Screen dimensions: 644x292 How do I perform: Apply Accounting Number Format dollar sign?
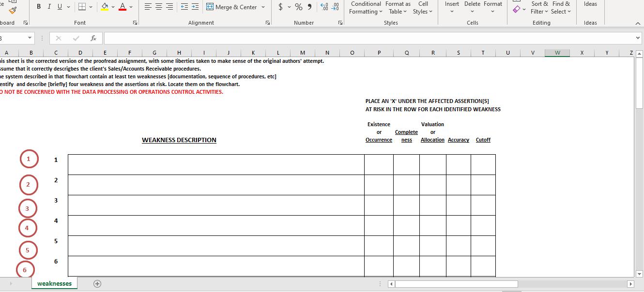point(281,7)
